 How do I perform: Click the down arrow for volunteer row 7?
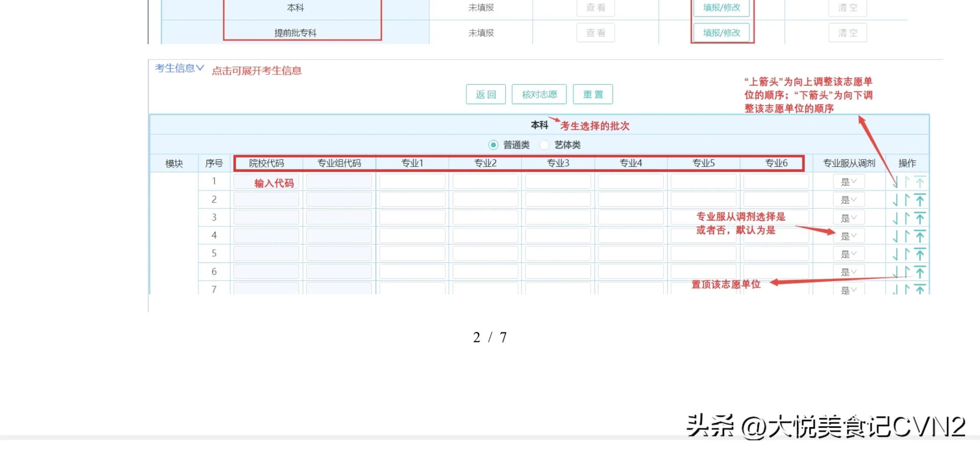pos(896,289)
